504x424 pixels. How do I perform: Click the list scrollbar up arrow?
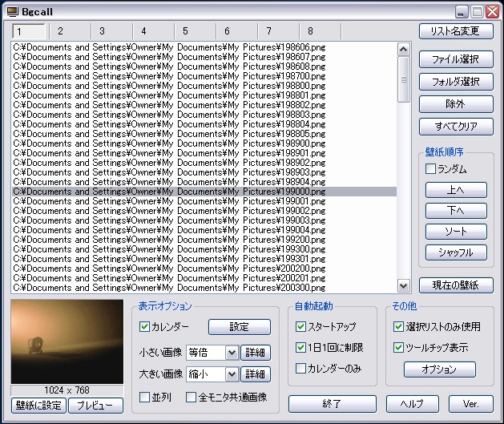403,50
